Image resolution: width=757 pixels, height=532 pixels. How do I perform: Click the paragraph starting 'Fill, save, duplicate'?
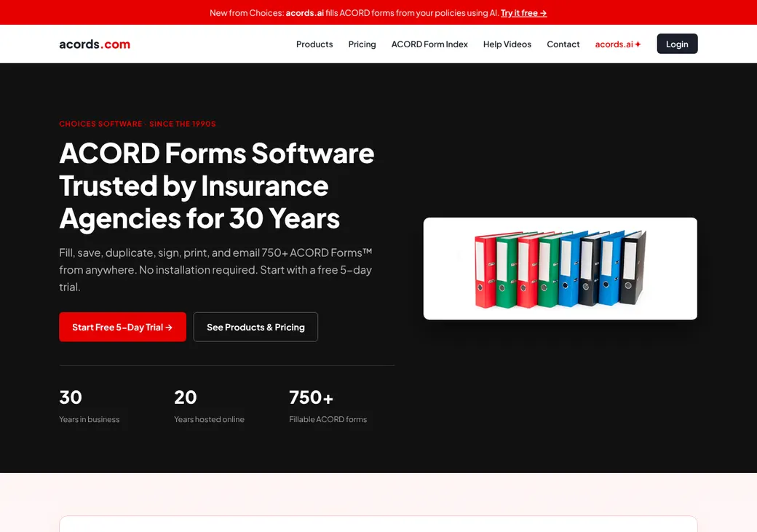click(x=215, y=270)
